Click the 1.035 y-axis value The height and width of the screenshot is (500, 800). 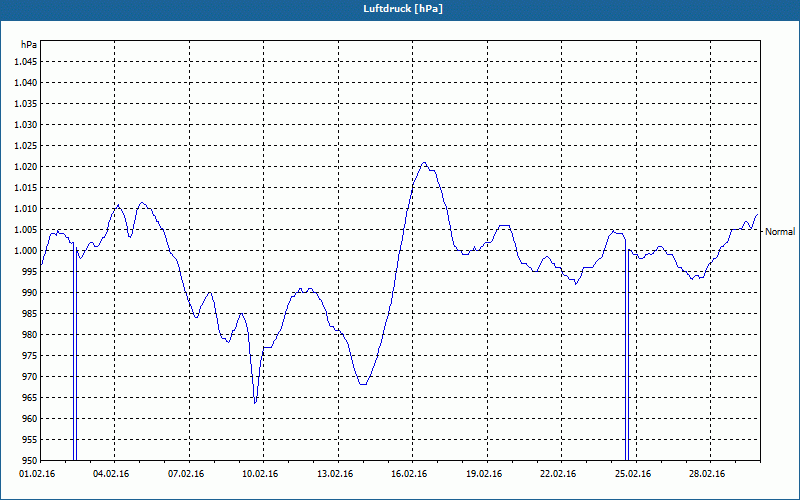coord(25,104)
